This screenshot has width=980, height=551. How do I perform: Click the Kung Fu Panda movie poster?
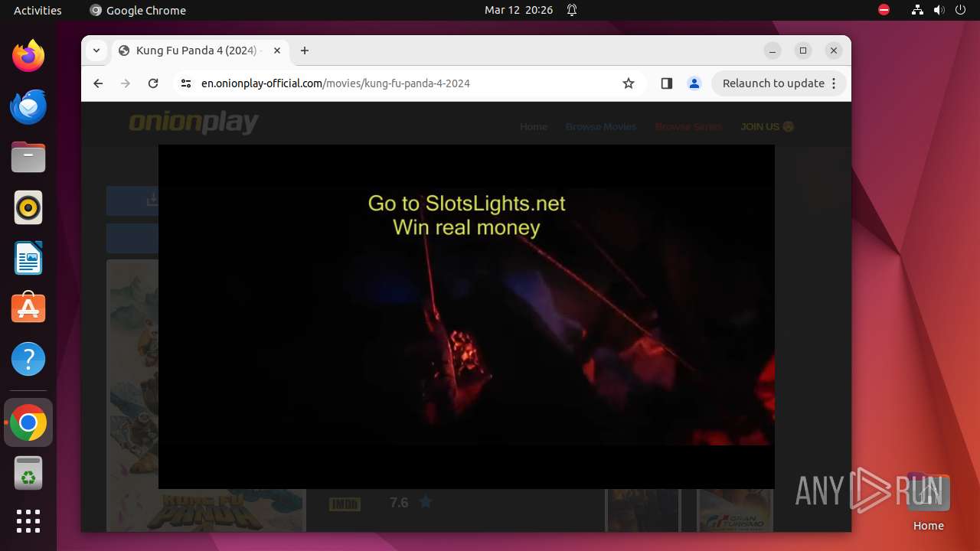click(206, 396)
